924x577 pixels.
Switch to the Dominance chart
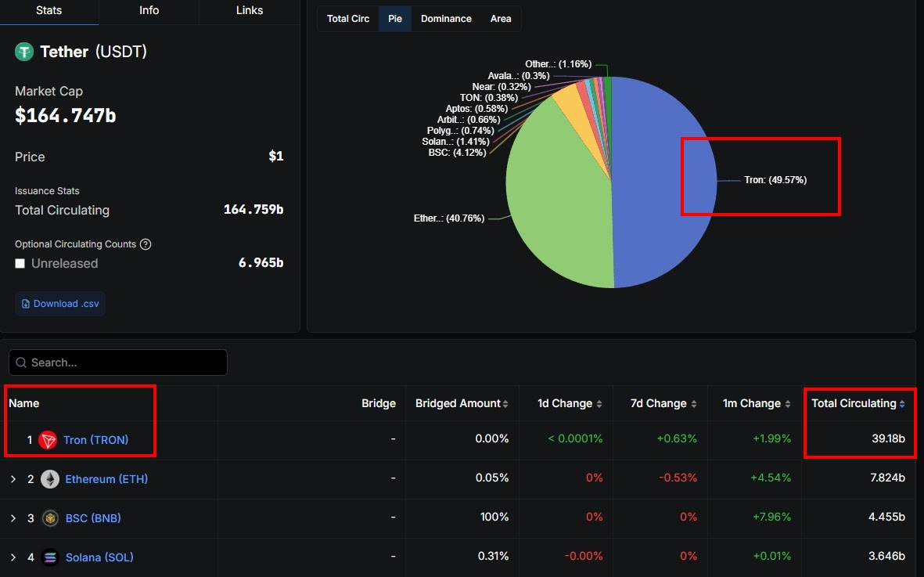pyautogui.click(x=446, y=19)
